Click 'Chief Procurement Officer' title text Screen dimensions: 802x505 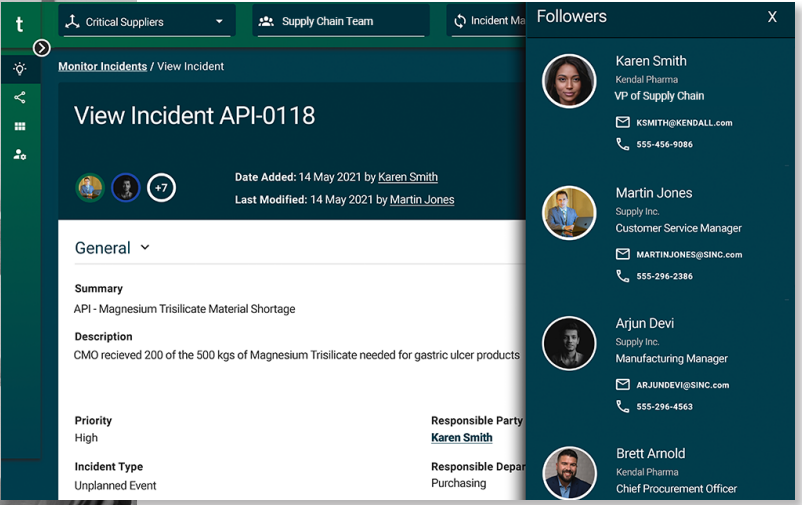point(676,489)
